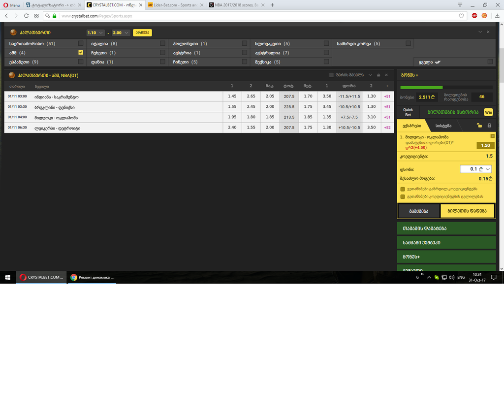
Task: Expand the თამაშის დამატება green section
Action: pyautogui.click(x=446, y=228)
